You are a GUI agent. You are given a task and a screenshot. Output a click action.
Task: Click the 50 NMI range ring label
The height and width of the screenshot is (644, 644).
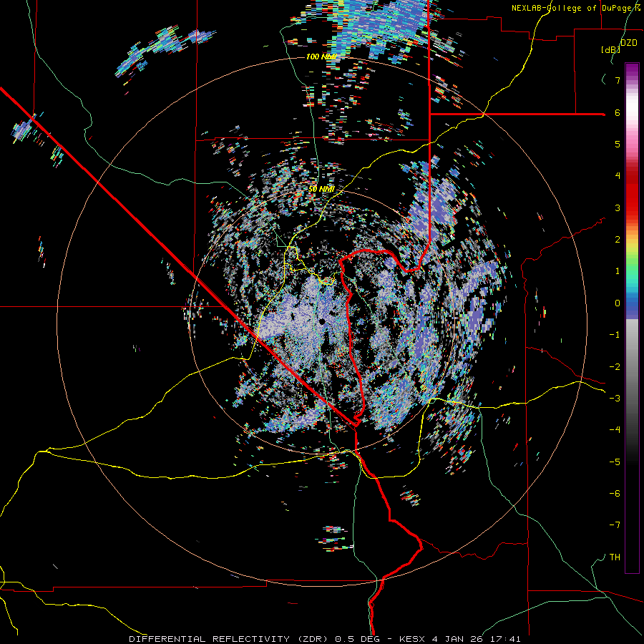point(321,189)
